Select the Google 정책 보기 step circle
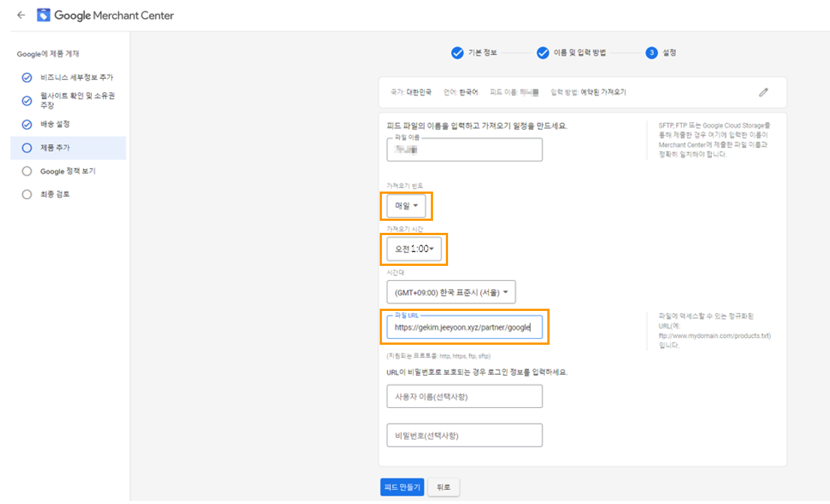The image size is (830, 504). click(27, 171)
